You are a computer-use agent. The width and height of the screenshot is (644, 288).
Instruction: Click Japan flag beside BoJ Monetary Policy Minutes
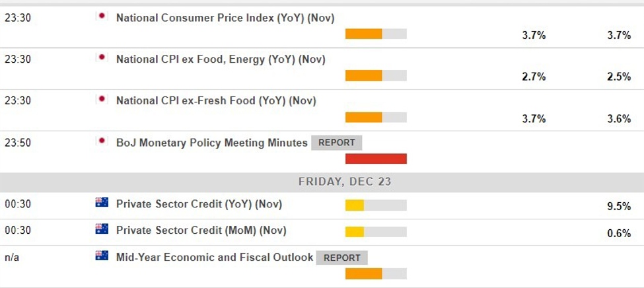click(102, 141)
